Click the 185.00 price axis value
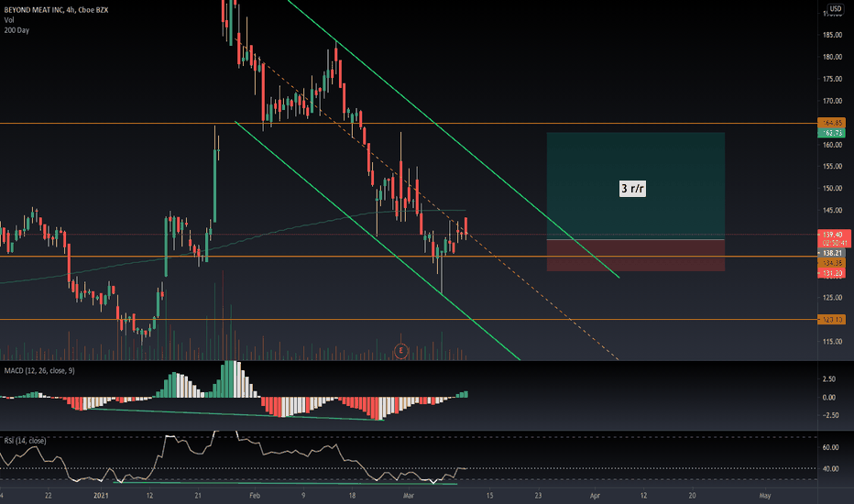This screenshot has height=504, width=854. coord(832,35)
